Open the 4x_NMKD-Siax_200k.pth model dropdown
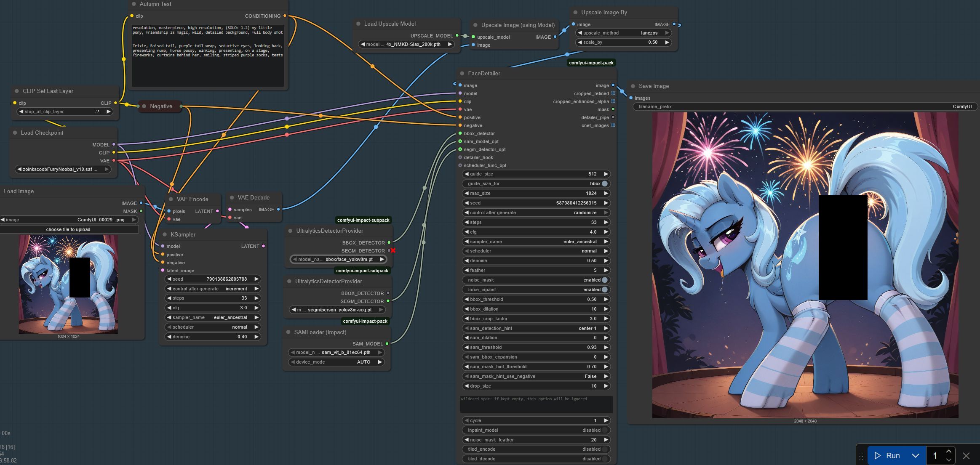This screenshot has width=980, height=465. click(x=406, y=44)
